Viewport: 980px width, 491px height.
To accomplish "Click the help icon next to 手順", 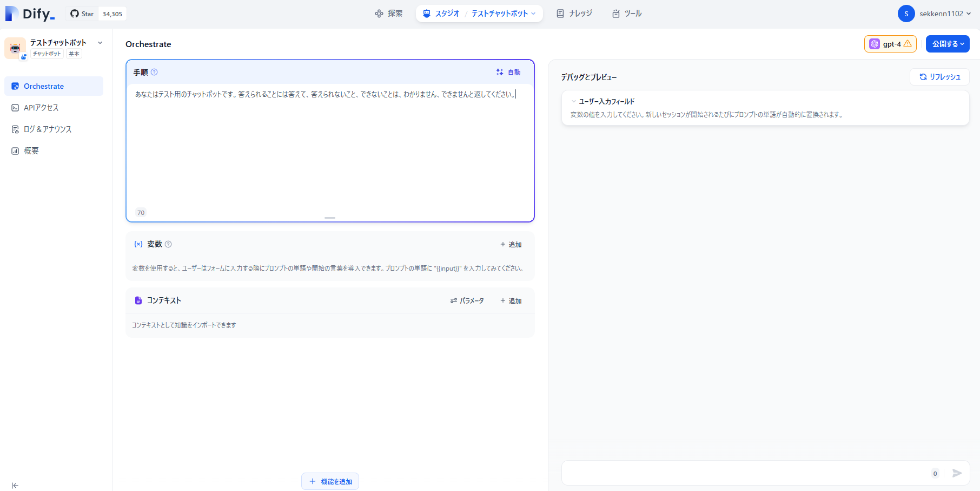I will (154, 72).
